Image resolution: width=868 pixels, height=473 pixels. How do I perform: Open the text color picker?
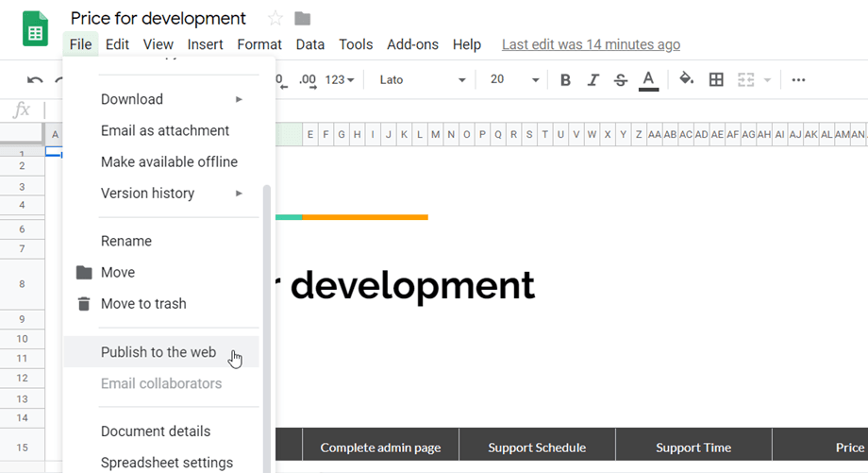click(x=648, y=80)
